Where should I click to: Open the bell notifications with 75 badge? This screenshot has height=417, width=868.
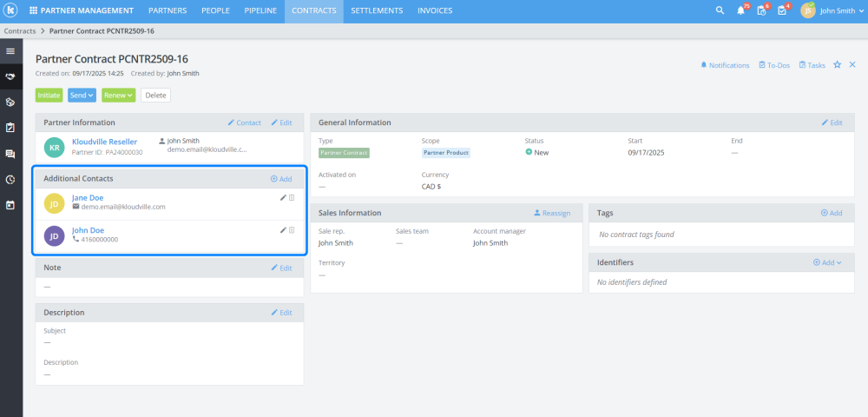(740, 10)
